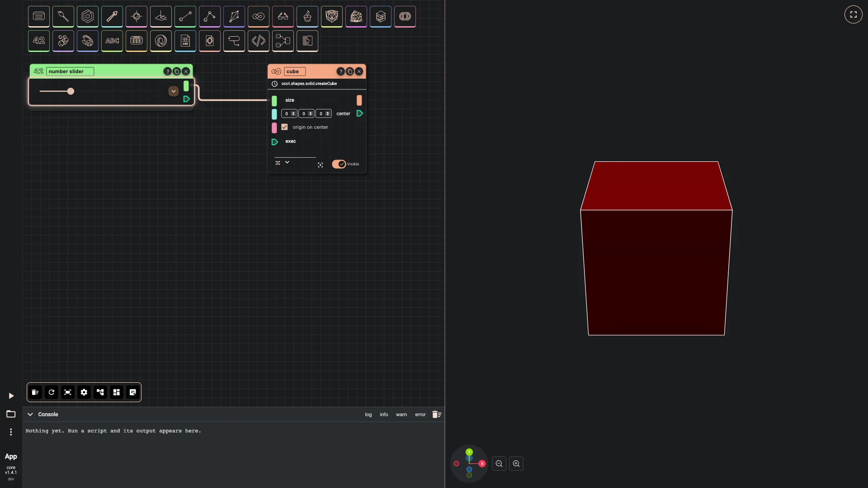The height and width of the screenshot is (488, 868).
Task: Open the steaming cup icon category
Action: (307, 17)
